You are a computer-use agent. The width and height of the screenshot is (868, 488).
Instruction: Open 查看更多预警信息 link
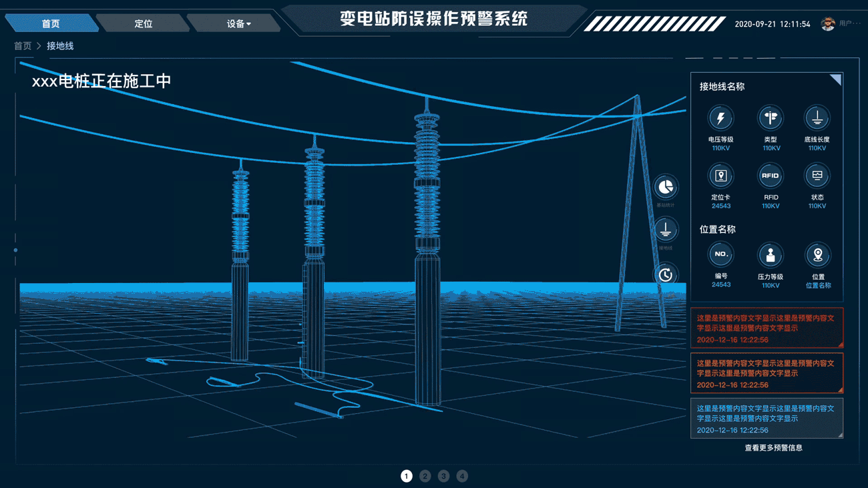pos(774,448)
